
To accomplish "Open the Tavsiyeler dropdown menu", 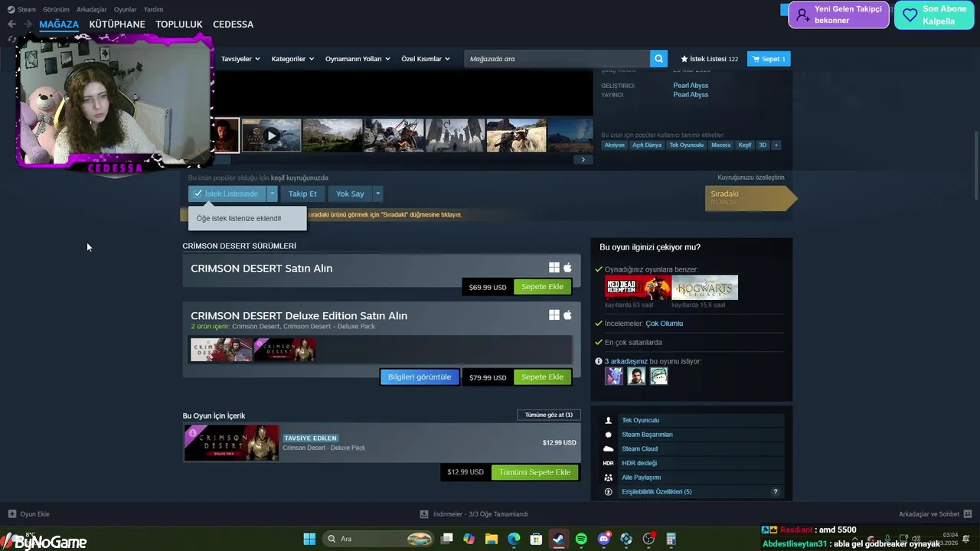I will 240,59.
